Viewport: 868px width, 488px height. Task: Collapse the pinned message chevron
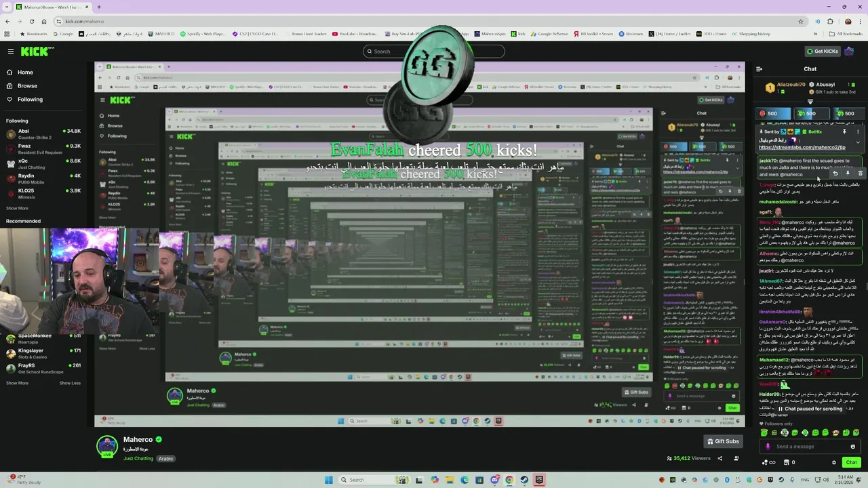pos(857,143)
